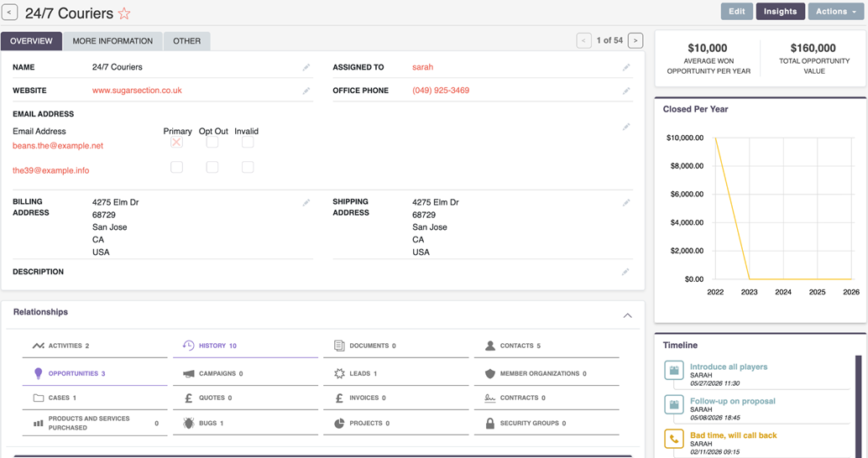Check Opt Out for the39@example.info
868x458 pixels.
pos(212,167)
